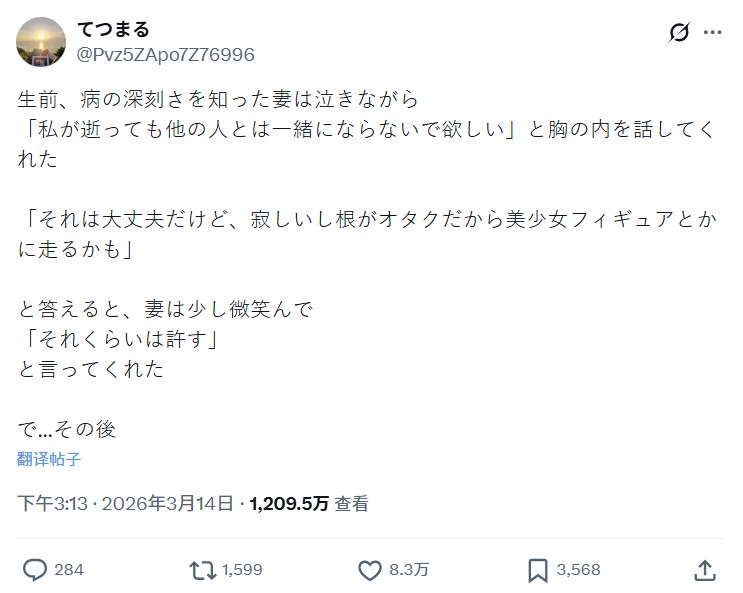This screenshot has width=743, height=593.
Task: Click the で…その後 line of the post
Action: click(x=67, y=429)
